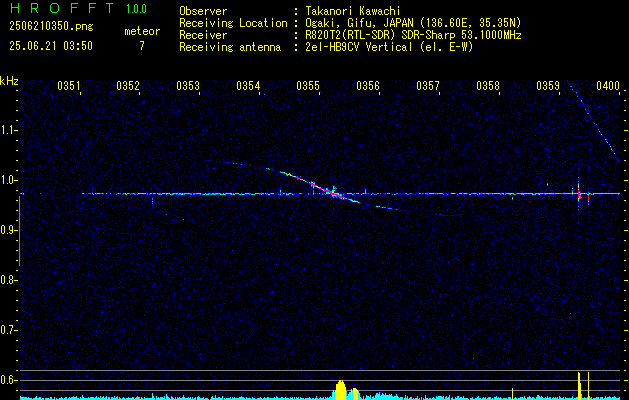
Task: Click the 0.9 kHz frequency axis label
Action: tap(8, 230)
